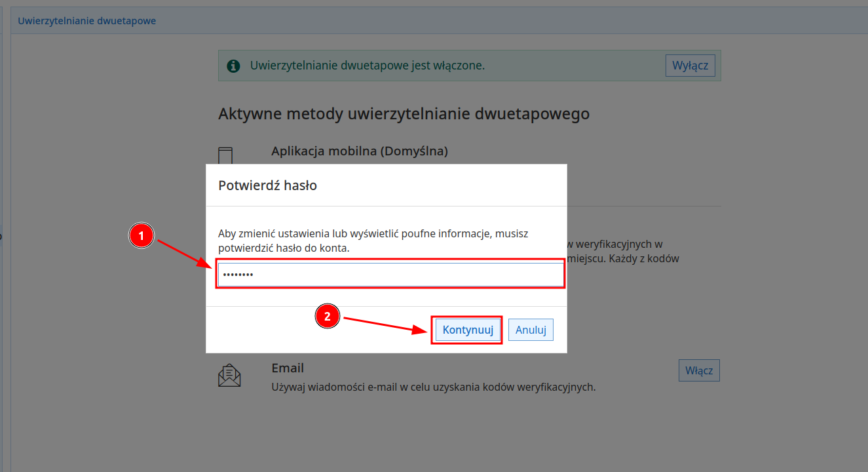Image resolution: width=868 pixels, height=472 pixels.
Task: Click the mobile phone app icon
Action: click(225, 157)
